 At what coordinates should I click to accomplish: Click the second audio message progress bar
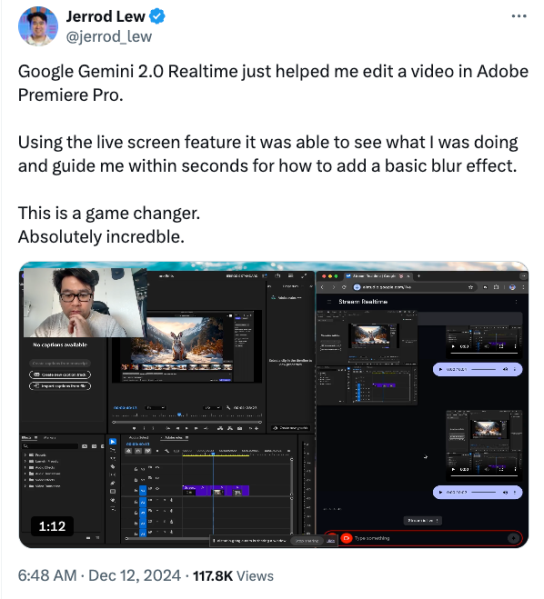(483, 492)
